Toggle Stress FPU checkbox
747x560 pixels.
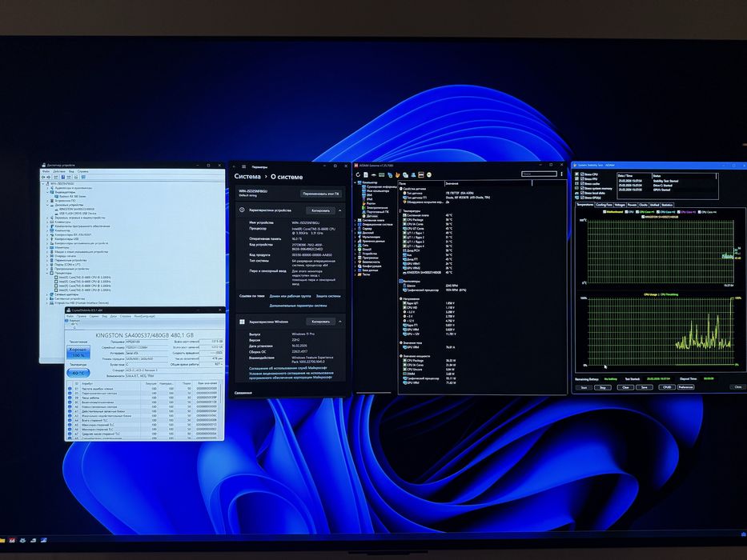[582, 179]
